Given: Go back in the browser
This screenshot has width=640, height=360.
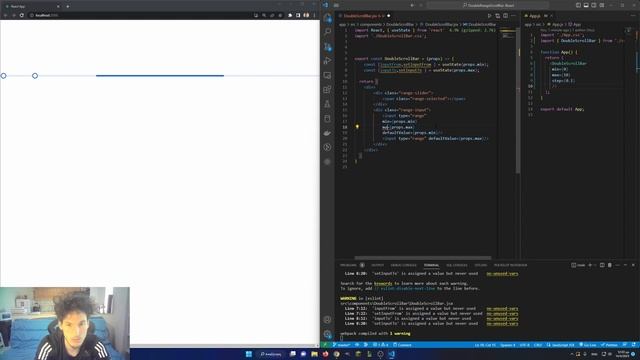Looking at the screenshot, I should click(5, 15).
